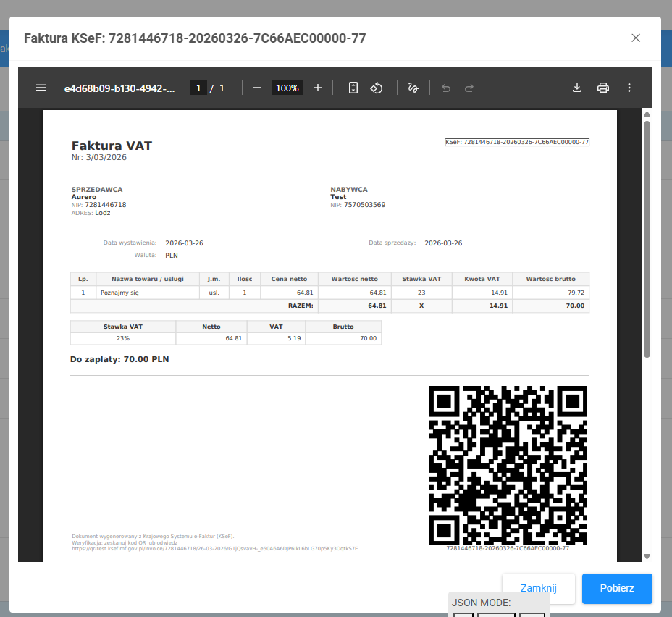Click the 'Wartosc brutto' column header
The height and width of the screenshot is (617, 672).
point(551,279)
